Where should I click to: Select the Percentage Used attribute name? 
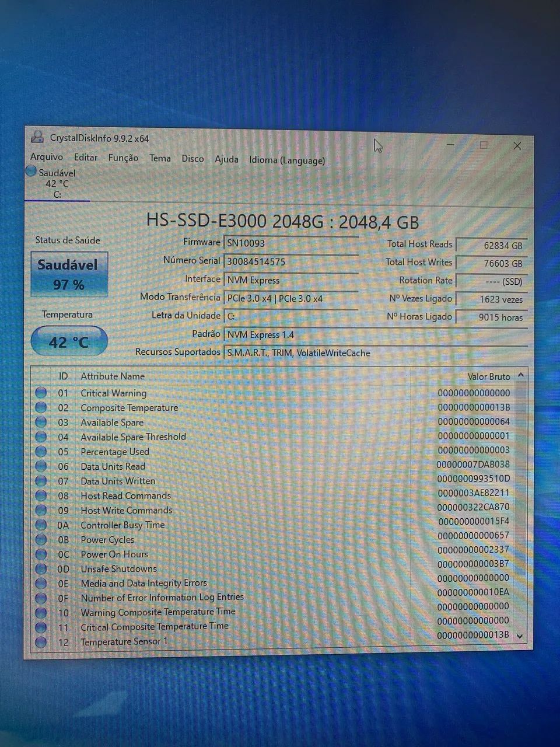114,452
